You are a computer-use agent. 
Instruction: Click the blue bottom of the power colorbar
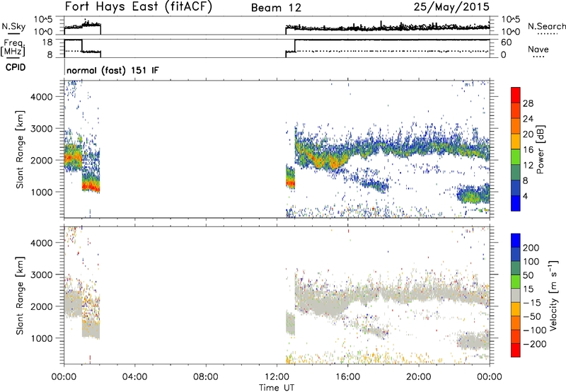pos(516,203)
